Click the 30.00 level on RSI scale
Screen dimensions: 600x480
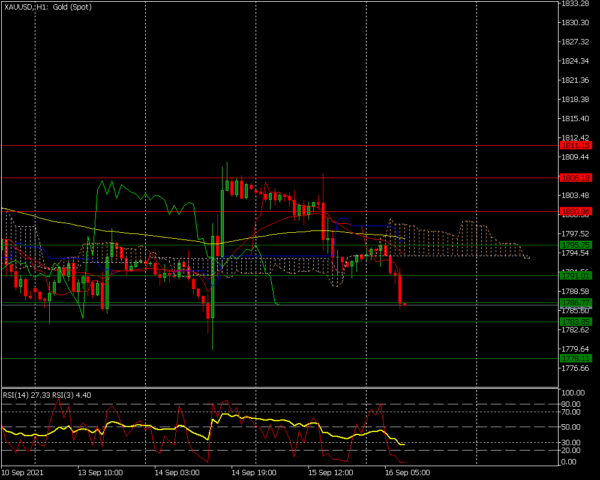[x=571, y=442]
